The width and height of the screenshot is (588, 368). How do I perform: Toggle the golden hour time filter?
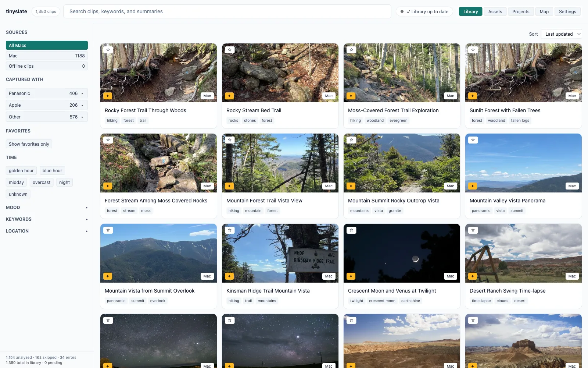(x=21, y=171)
